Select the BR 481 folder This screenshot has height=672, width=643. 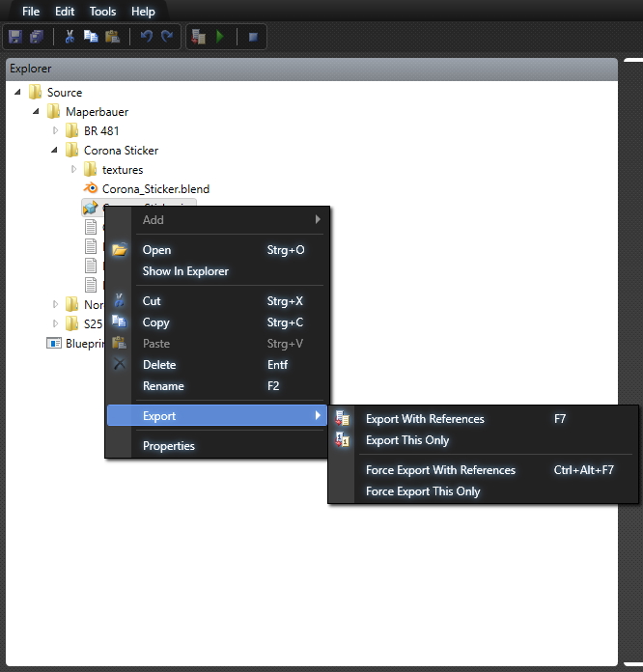pos(101,130)
